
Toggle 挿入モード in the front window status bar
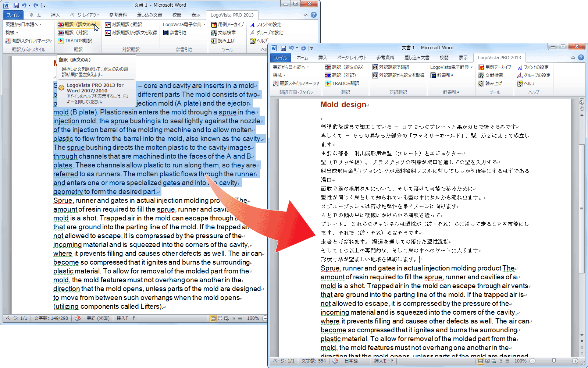(384, 361)
